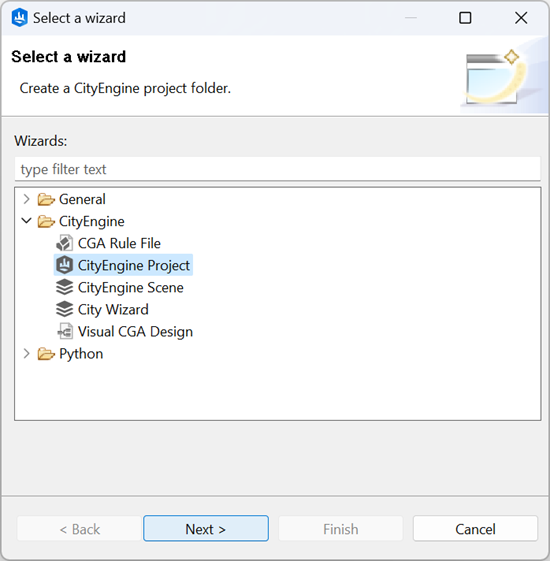Click the Cancel button
This screenshot has width=550, height=561.
(x=475, y=528)
